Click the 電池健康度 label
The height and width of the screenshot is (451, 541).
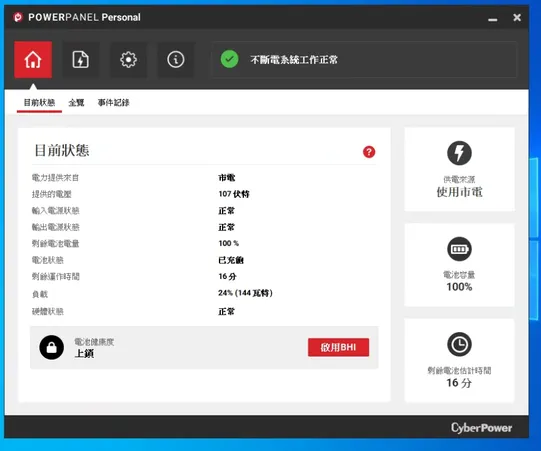click(94, 342)
